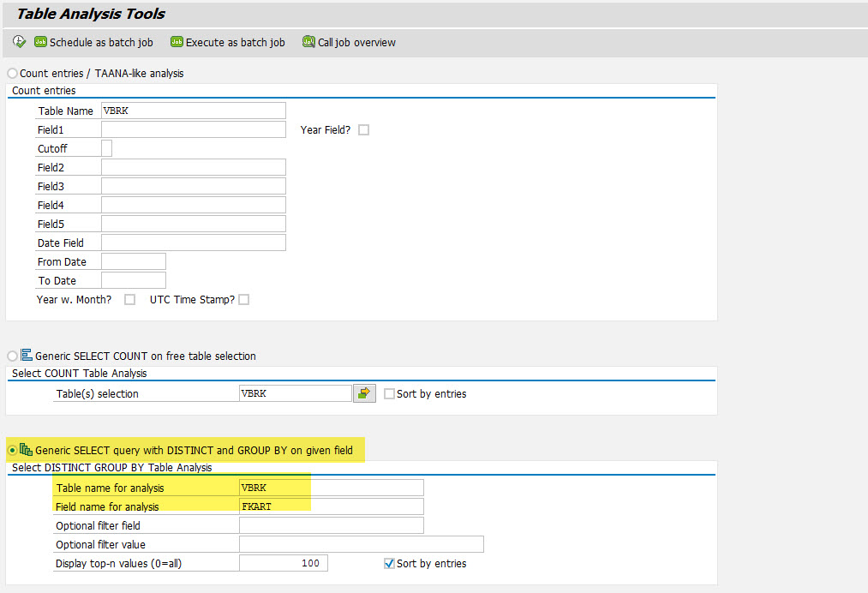Disable Sort by entries in GROUP BY section
This screenshot has width=868, height=593.
tap(388, 563)
